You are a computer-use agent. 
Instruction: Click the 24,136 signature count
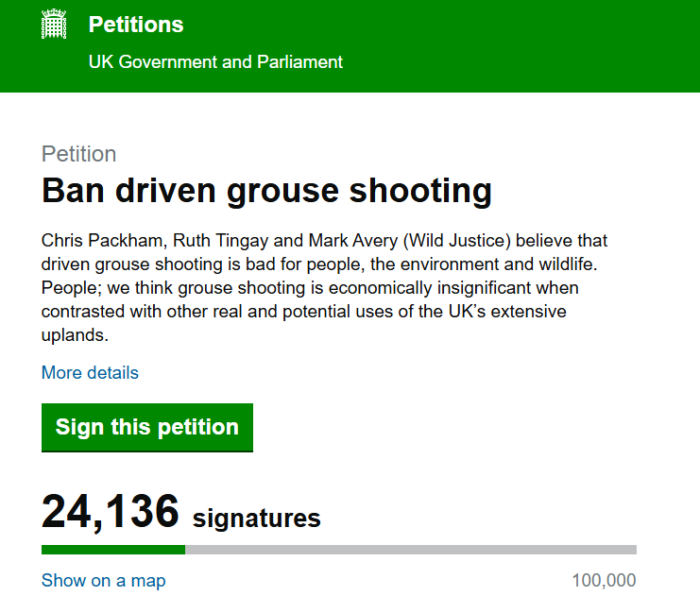[111, 512]
